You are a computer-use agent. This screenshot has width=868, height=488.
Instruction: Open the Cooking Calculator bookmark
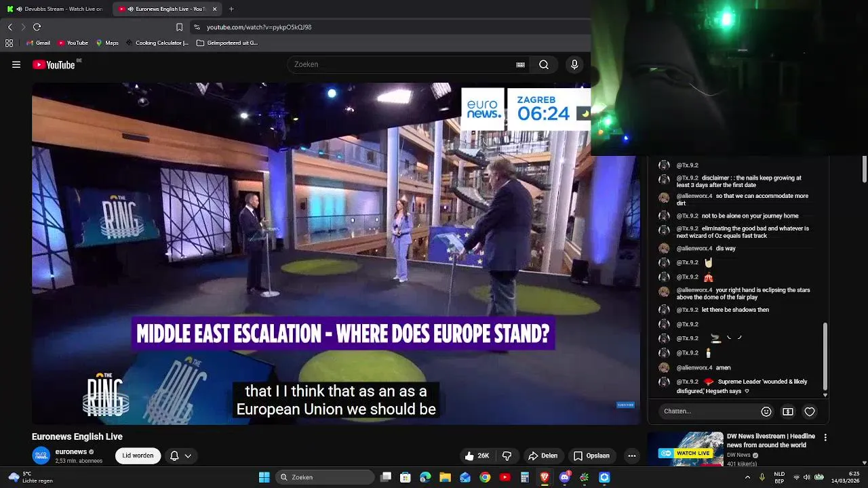pos(157,43)
